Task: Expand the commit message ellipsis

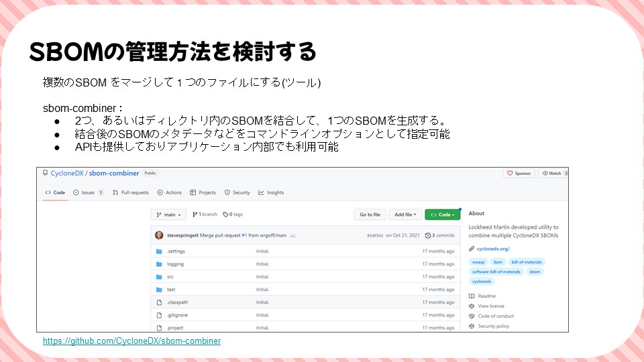Action: pyautogui.click(x=292, y=235)
